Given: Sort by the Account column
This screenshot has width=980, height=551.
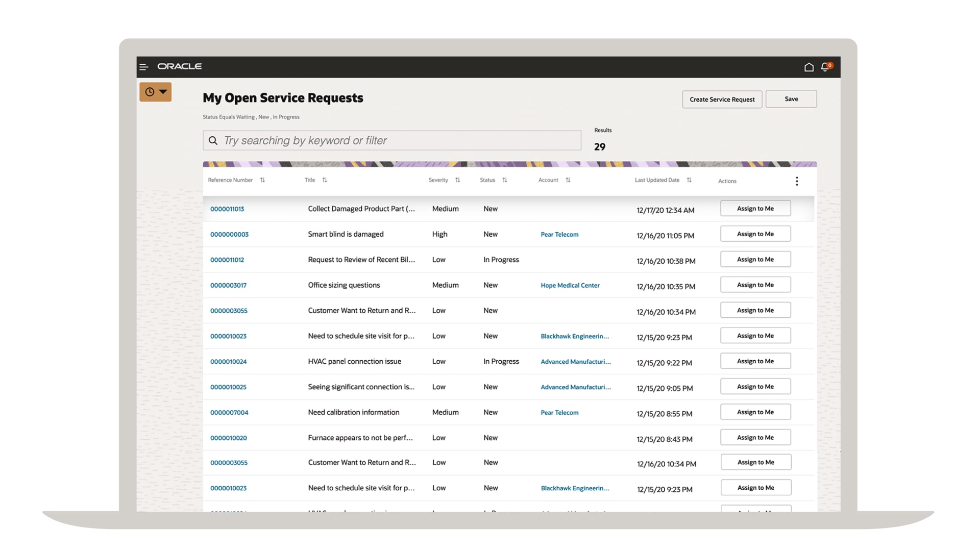Looking at the screenshot, I should point(568,180).
